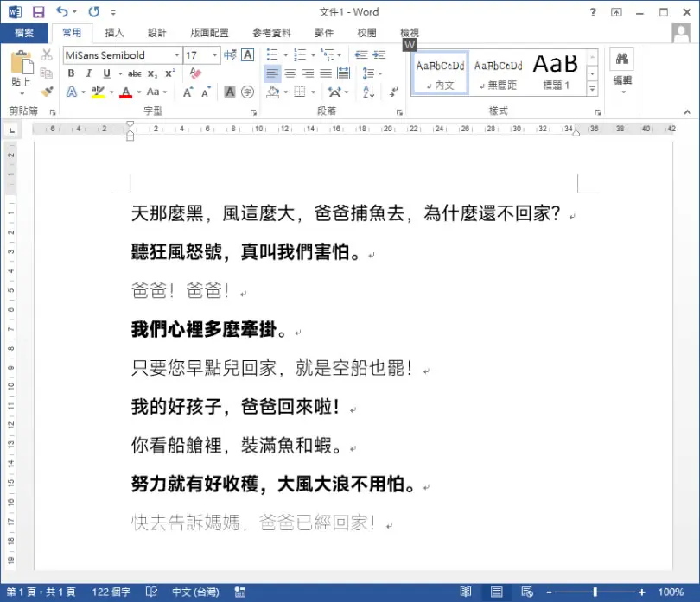Viewport: 700px width, 602px height.
Task: Click the Paste clipboard icon
Action: tap(22, 62)
